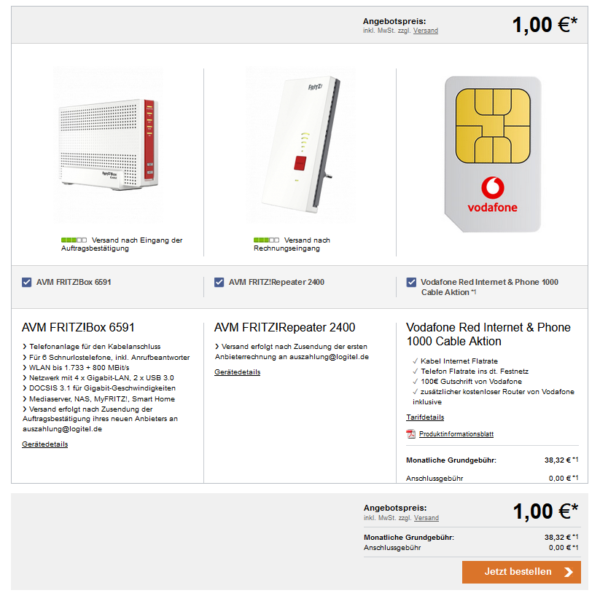Open the Produktinformationsblatt document link
This screenshot has width=600, height=593.
point(454,434)
